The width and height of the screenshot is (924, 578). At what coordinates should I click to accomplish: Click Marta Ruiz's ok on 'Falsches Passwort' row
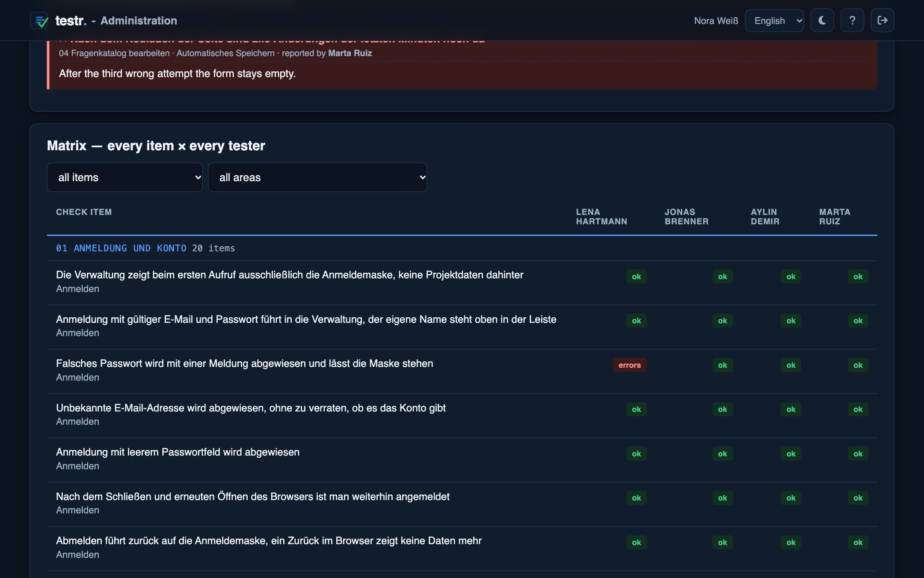[x=858, y=365]
